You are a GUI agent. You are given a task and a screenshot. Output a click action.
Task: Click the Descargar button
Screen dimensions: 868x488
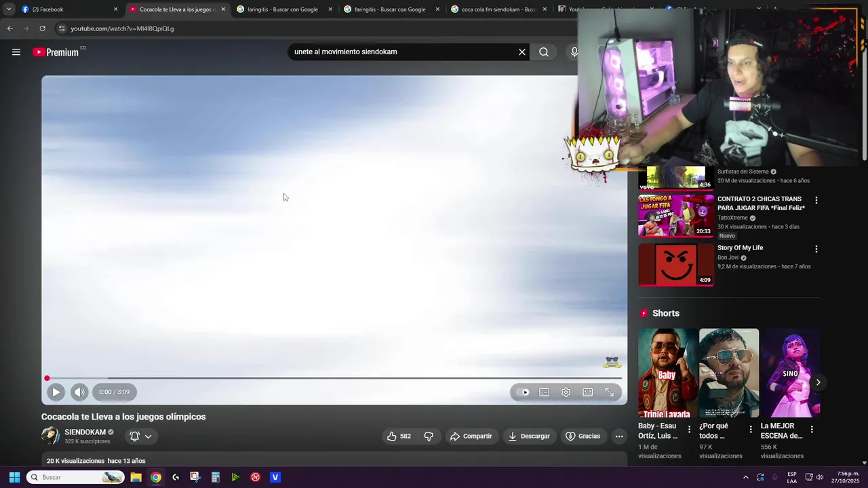pyautogui.click(x=529, y=436)
